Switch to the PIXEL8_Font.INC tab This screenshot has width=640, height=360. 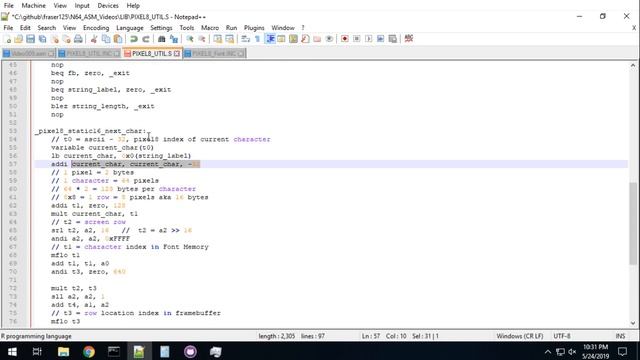[214, 53]
